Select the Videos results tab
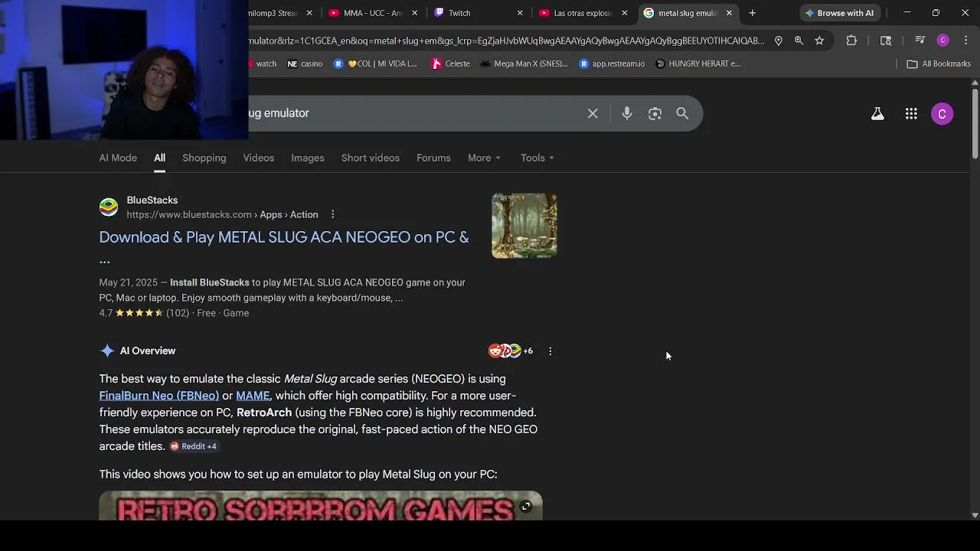Image resolution: width=980 pixels, height=551 pixels. point(259,158)
